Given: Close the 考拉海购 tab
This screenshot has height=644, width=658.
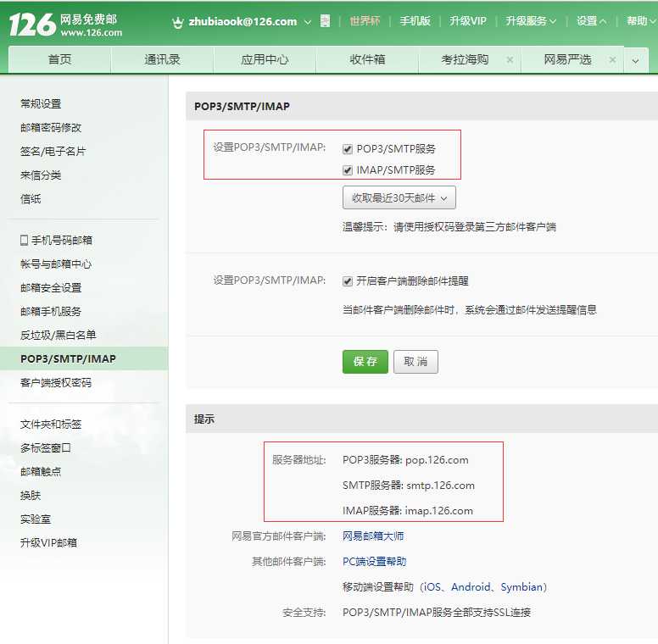Looking at the screenshot, I should coord(510,60).
